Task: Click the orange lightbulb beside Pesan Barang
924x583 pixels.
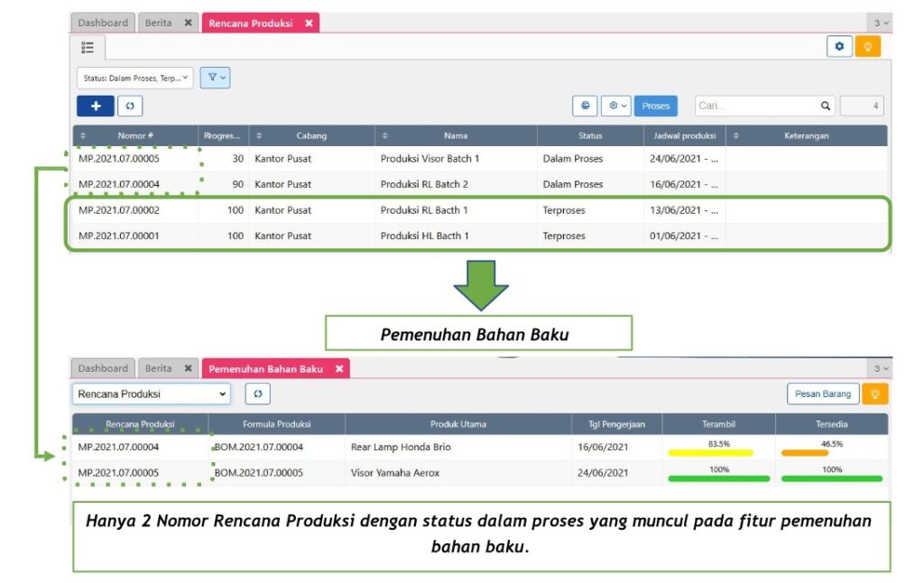Action: coord(875,393)
